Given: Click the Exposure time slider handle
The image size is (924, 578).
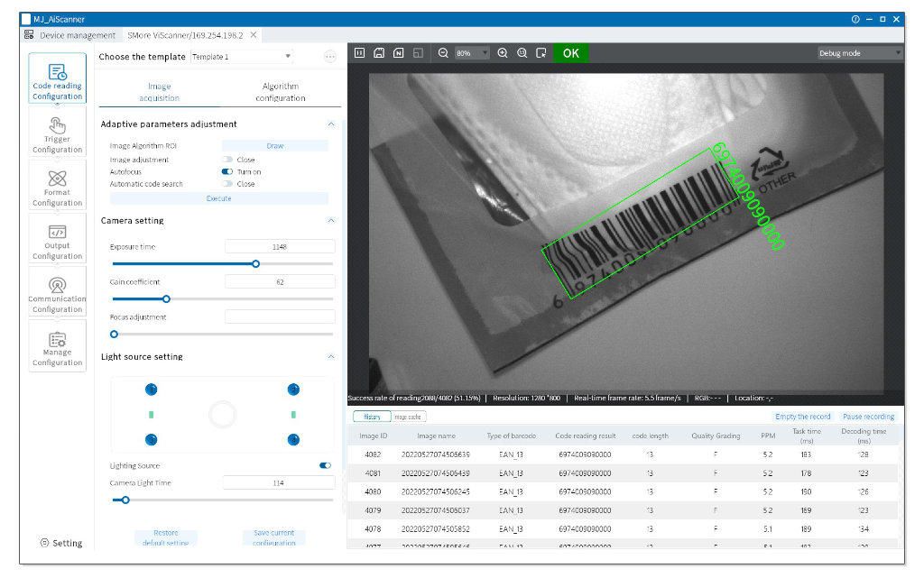Looking at the screenshot, I should pos(255,263).
